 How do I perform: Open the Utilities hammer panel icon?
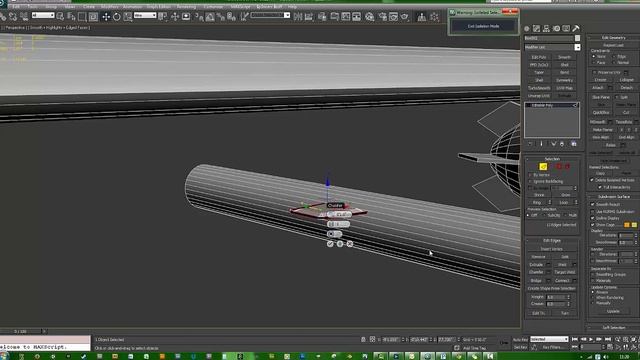click(576, 28)
